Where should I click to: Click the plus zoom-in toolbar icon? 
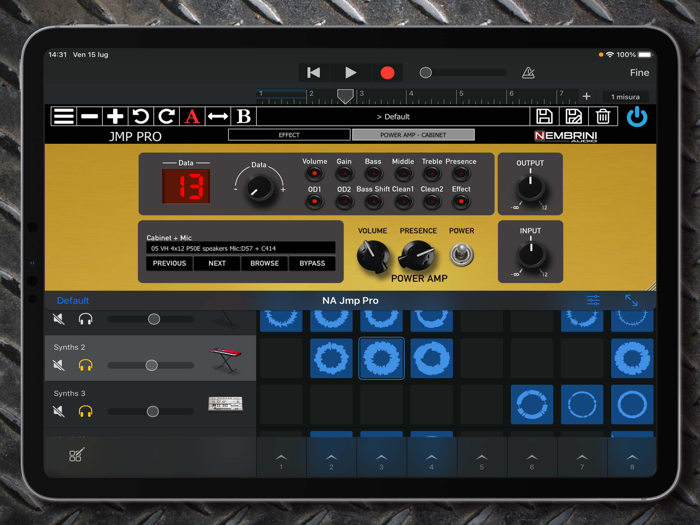(x=115, y=117)
